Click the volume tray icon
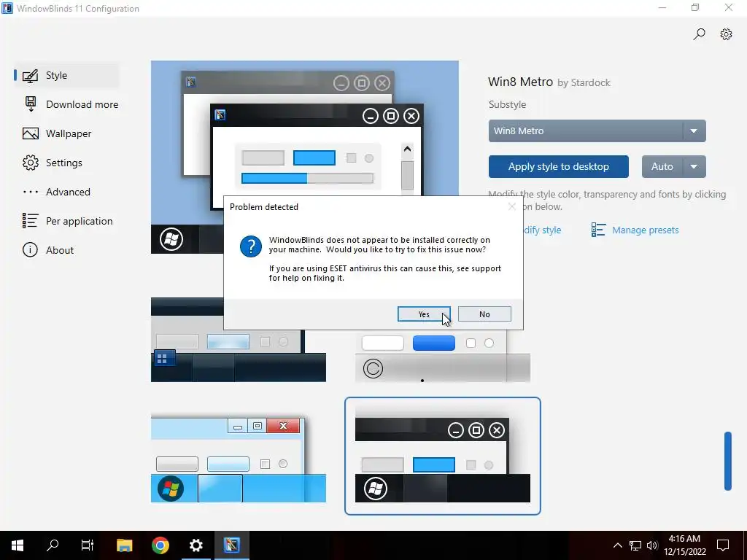The image size is (747, 560). tap(652, 545)
